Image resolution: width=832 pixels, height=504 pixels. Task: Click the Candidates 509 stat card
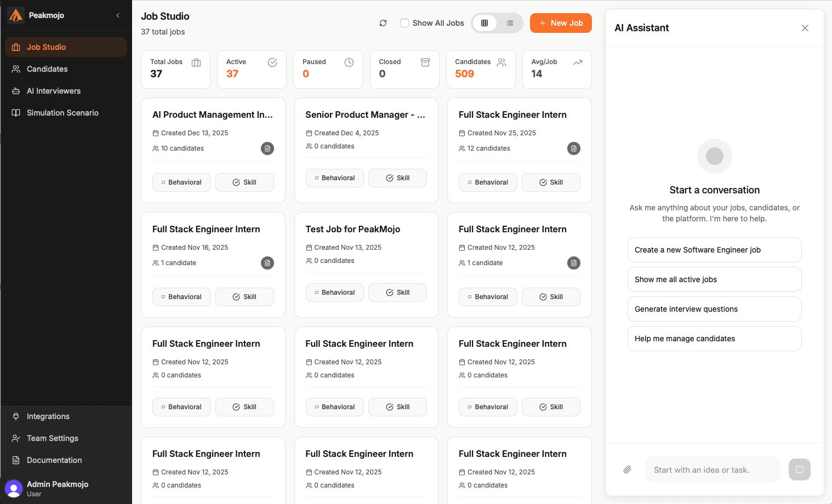(x=481, y=70)
